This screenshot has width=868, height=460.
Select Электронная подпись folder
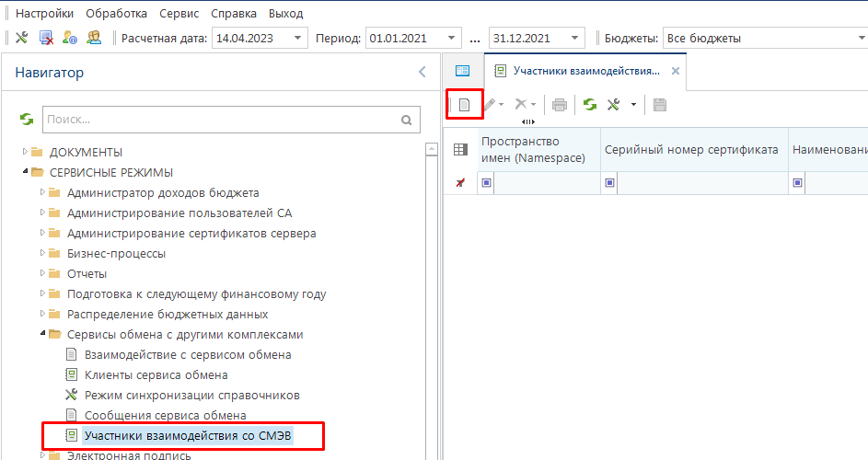[x=129, y=455]
